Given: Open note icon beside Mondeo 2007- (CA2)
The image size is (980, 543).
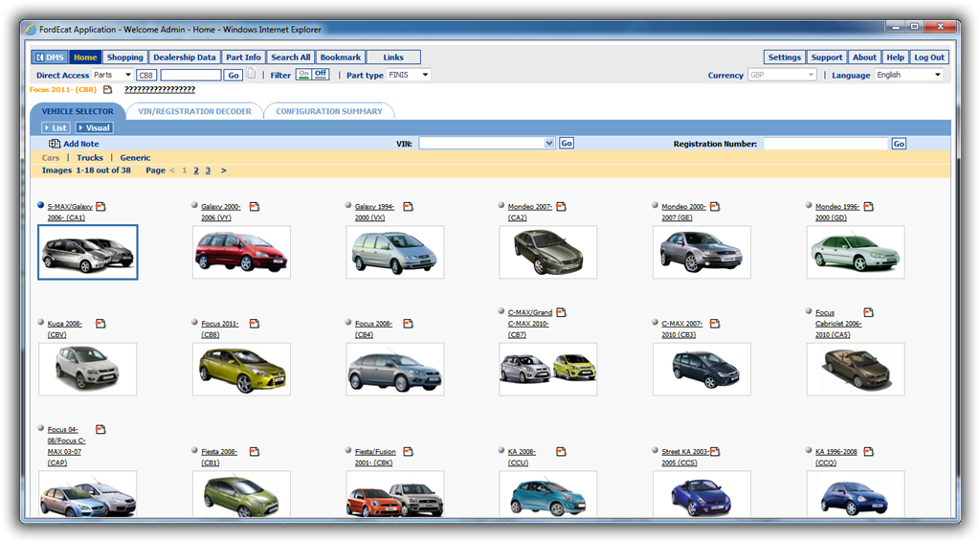Looking at the screenshot, I should [561, 207].
